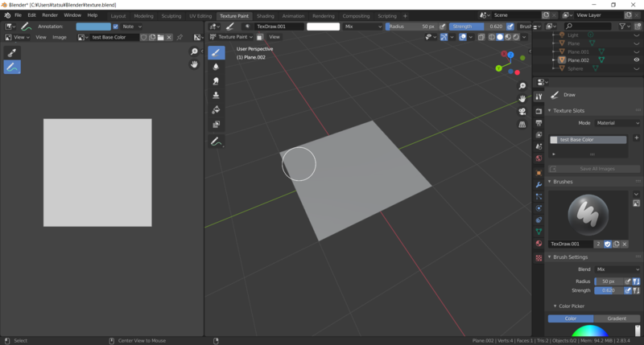Open the File menu
The width and height of the screenshot is (644, 345).
click(18, 15)
